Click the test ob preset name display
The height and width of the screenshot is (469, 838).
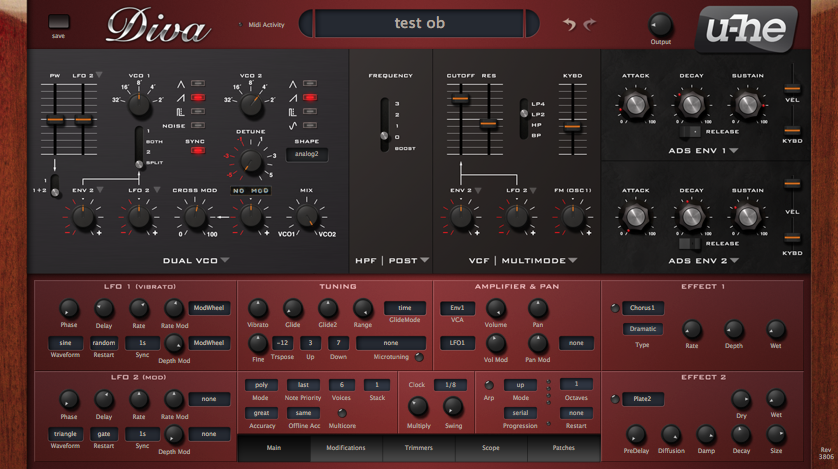coord(420,23)
